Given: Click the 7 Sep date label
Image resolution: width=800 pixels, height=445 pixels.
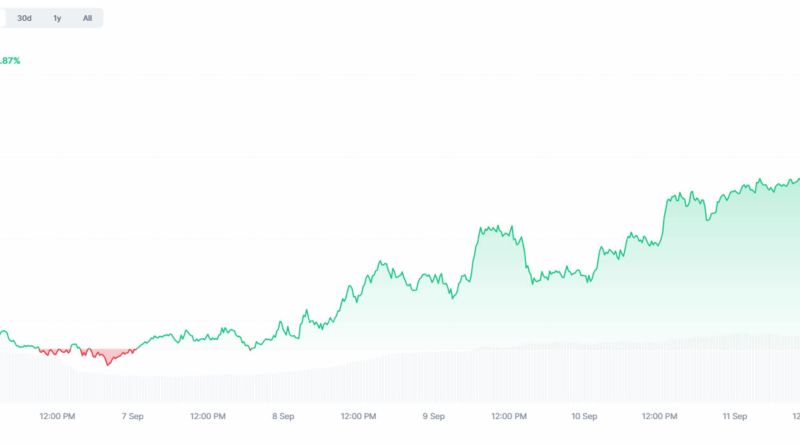Looking at the screenshot, I should [x=131, y=415].
